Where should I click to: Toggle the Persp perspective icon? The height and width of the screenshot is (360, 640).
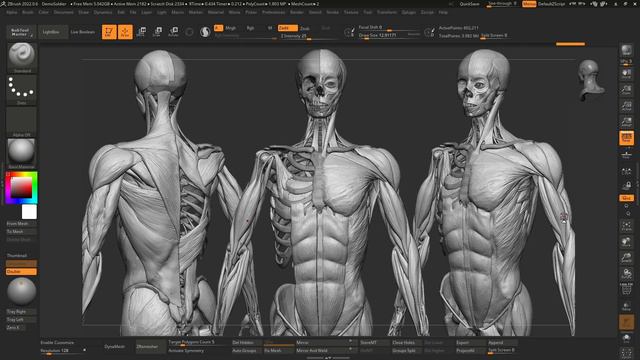(627, 138)
